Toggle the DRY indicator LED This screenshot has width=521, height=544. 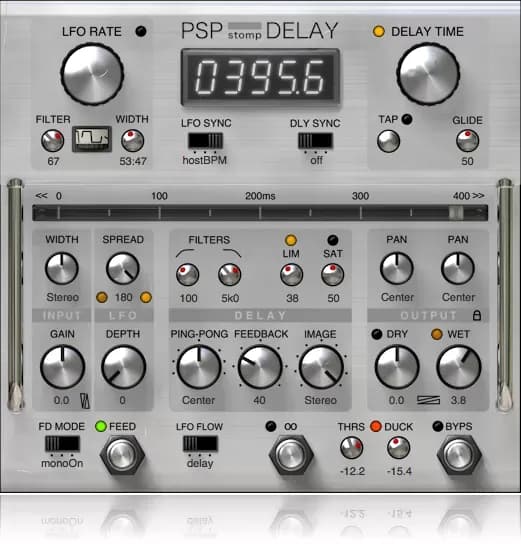377,334
